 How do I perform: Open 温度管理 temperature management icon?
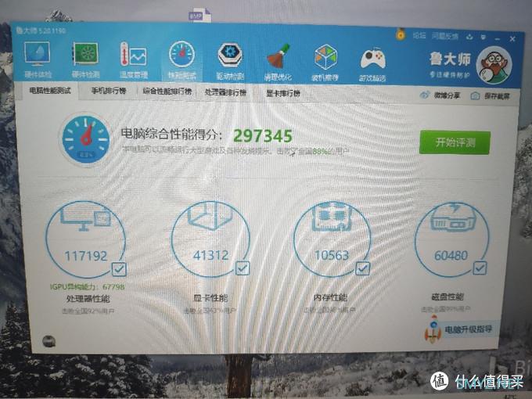134,54
